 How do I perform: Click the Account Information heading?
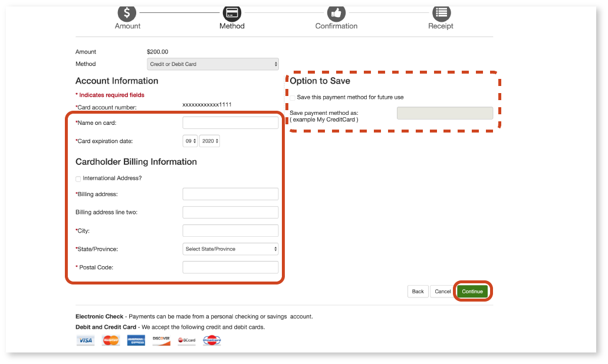117,81
